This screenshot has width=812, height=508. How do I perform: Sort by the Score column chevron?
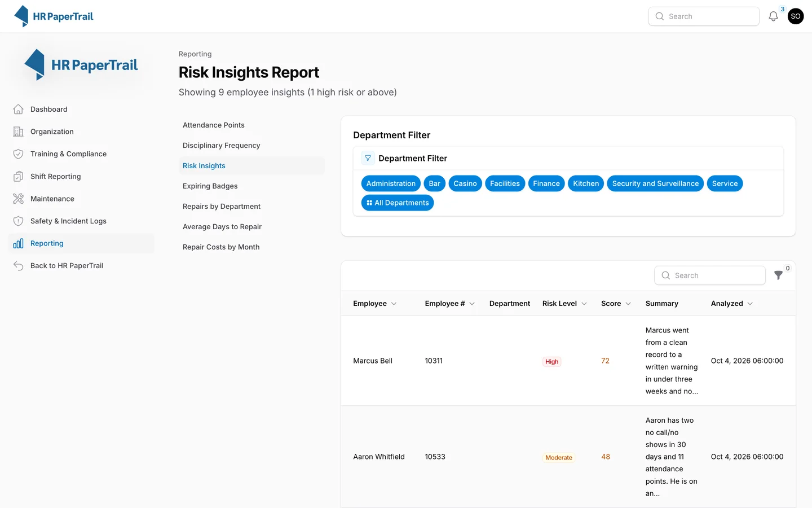628,304
